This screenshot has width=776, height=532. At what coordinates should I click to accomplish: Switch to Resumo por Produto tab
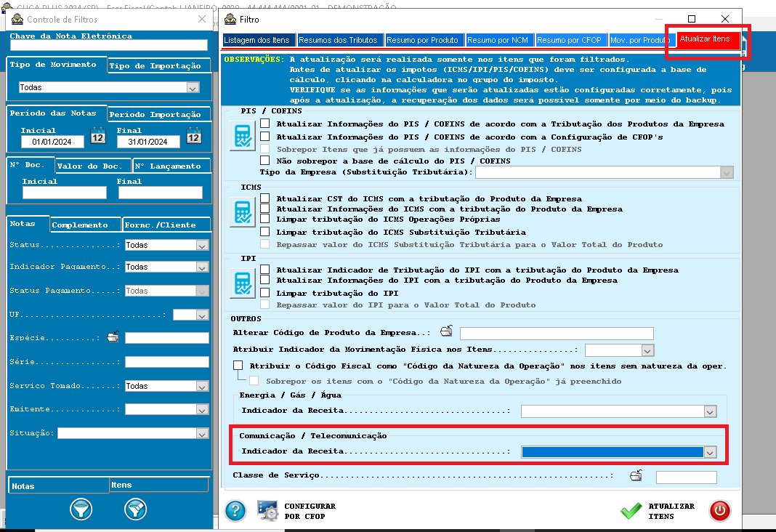423,40
